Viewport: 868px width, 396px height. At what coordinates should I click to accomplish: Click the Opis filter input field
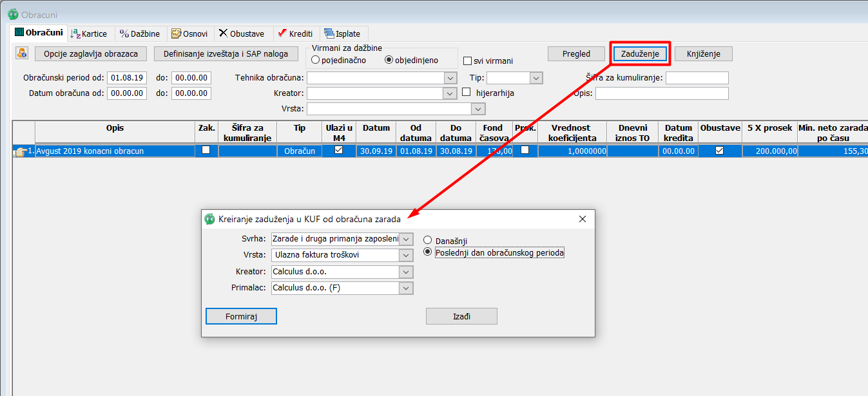(662, 93)
